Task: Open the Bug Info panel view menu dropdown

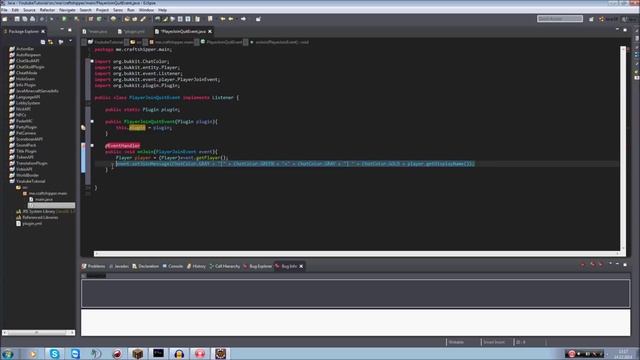Action: (611, 264)
